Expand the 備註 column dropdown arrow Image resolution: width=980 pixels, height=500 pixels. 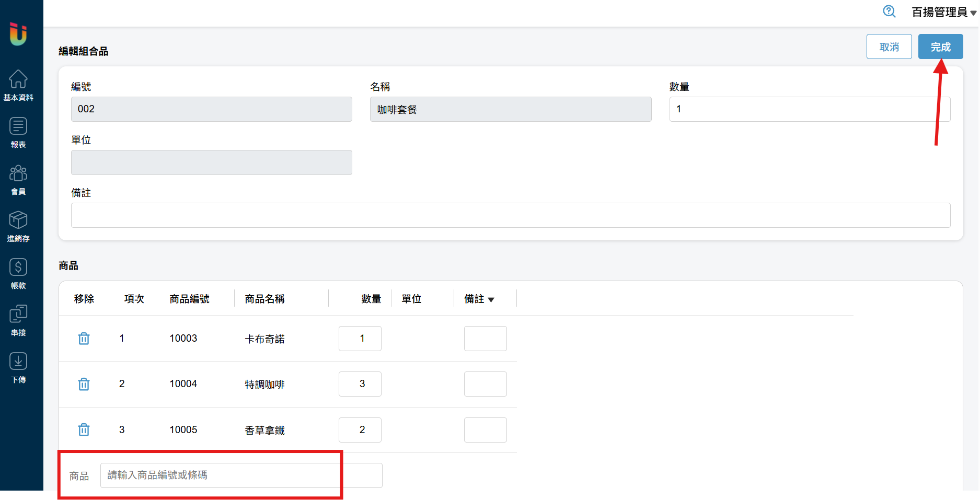(x=491, y=300)
